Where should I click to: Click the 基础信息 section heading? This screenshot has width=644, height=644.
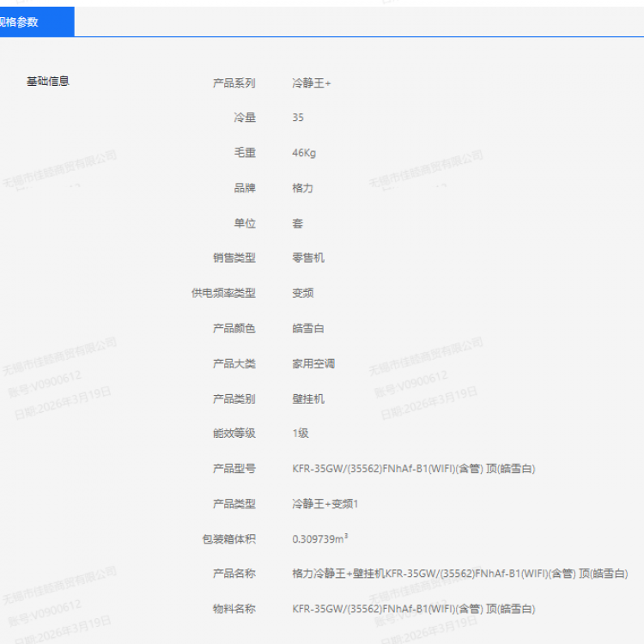pos(48,82)
